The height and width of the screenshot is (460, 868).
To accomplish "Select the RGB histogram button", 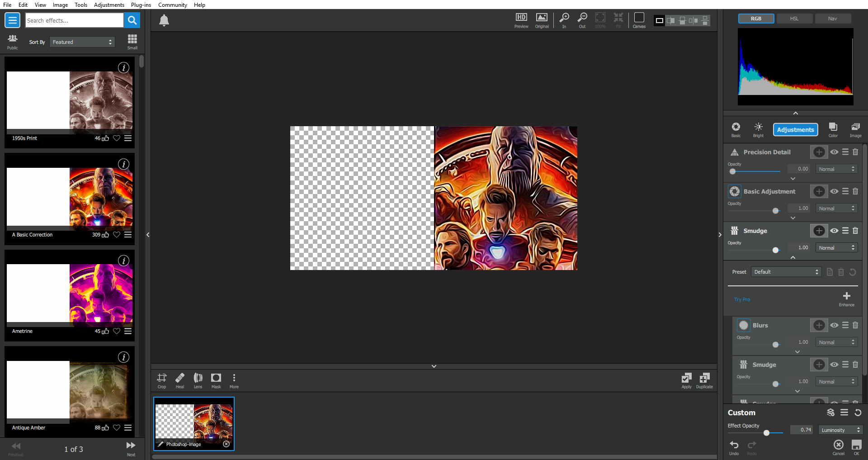I will [x=756, y=19].
